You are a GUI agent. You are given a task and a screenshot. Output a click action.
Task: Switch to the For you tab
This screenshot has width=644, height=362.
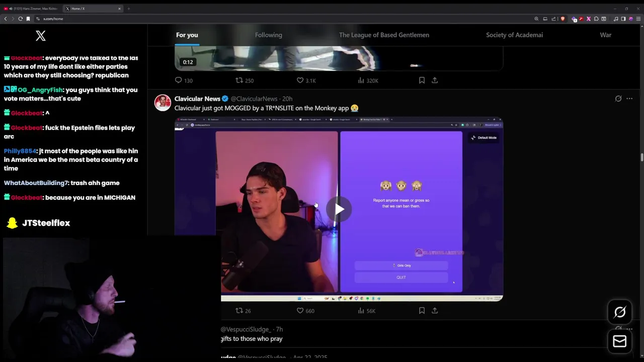(x=187, y=35)
